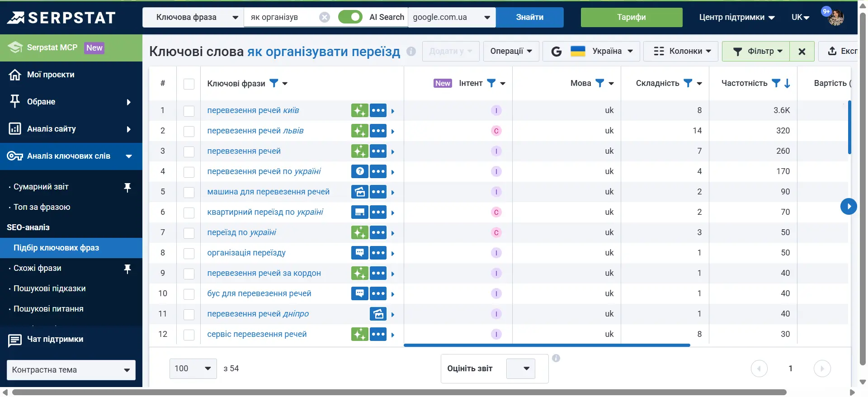This screenshot has height=397, width=868.
Task: Toggle the AI Search switch
Action: [350, 17]
